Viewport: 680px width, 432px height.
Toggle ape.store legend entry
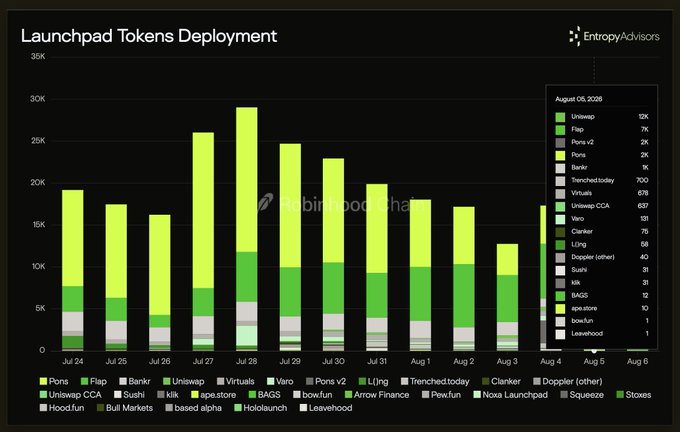coord(213,395)
